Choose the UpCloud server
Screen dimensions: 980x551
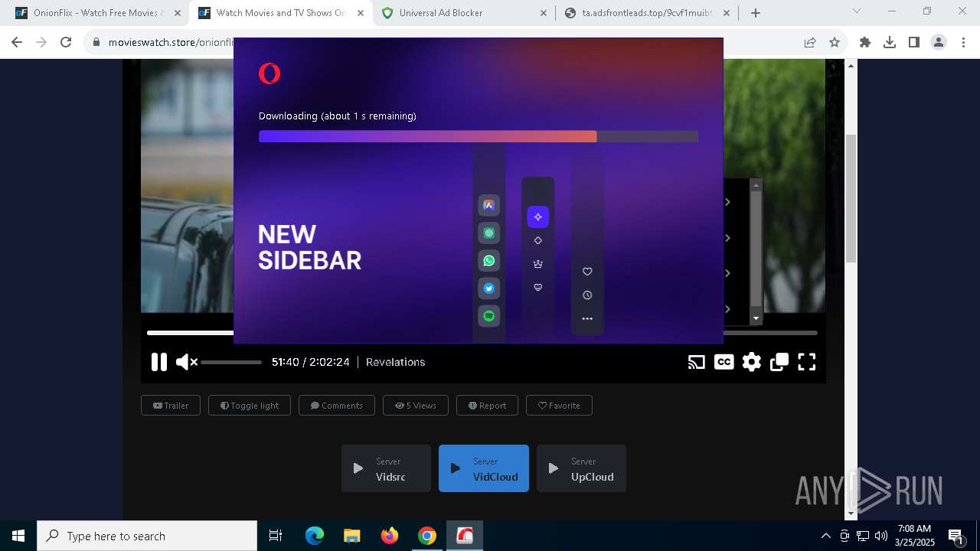coord(581,468)
